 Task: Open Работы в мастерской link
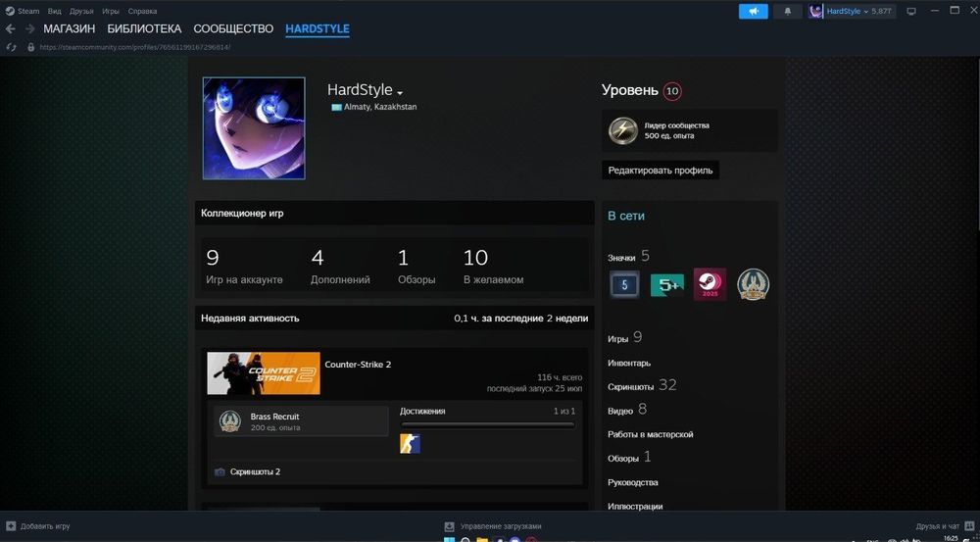pyautogui.click(x=650, y=434)
